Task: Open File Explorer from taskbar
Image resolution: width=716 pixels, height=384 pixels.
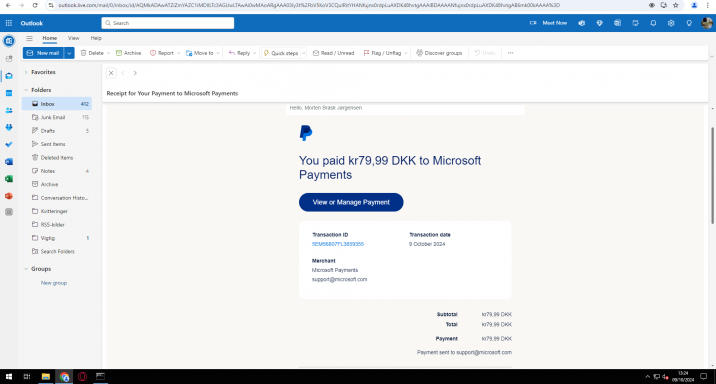Action: pyautogui.click(x=46, y=377)
